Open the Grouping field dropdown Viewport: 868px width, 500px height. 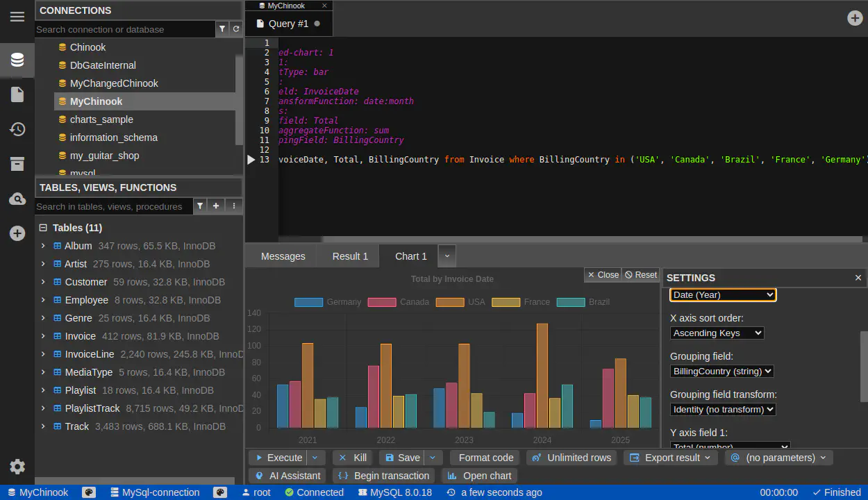(722, 372)
